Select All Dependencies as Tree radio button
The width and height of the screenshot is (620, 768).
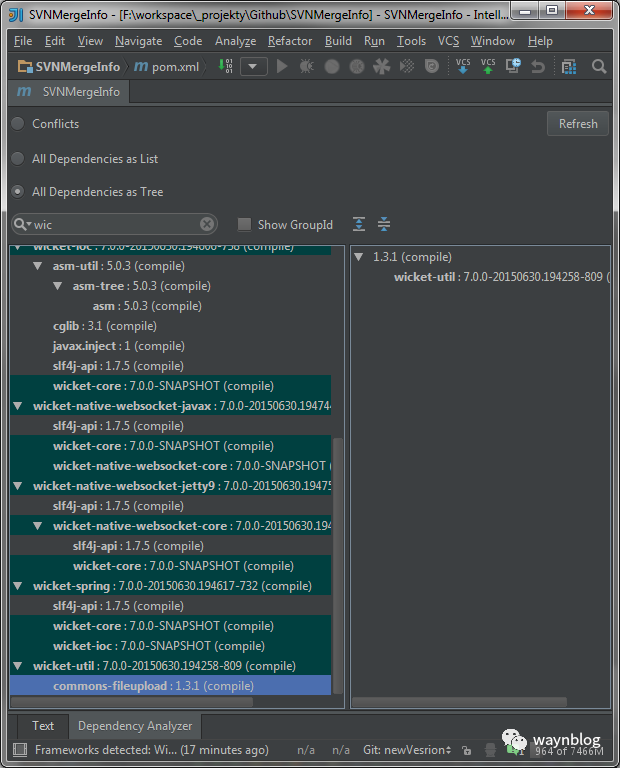point(18,192)
